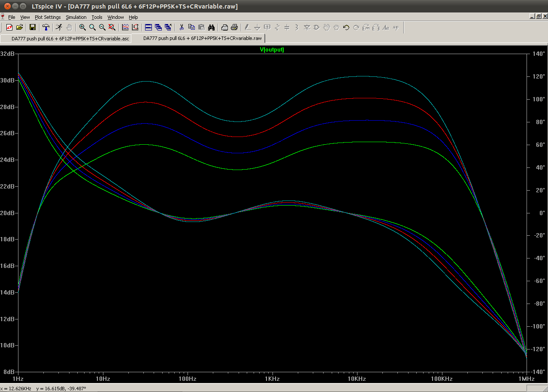Click the Halt hand icon
548x392 pixels.
(69, 27)
